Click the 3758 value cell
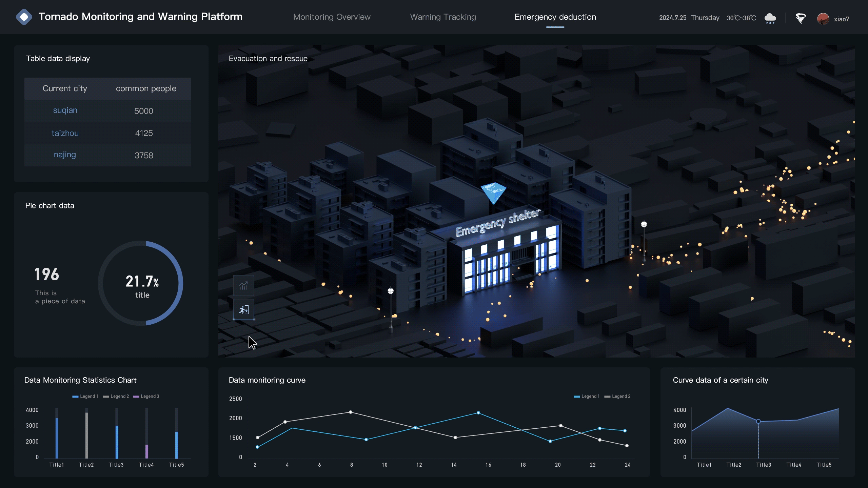This screenshot has width=868, height=488. (144, 155)
